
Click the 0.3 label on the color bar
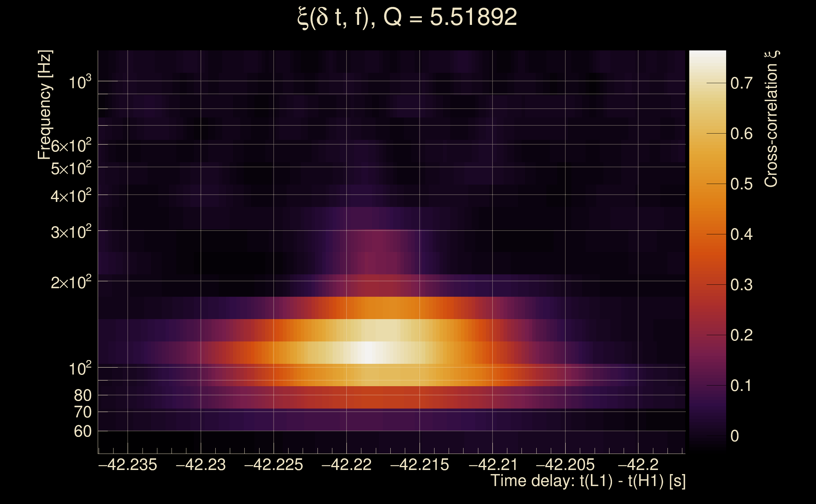click(x=741, y=285)
